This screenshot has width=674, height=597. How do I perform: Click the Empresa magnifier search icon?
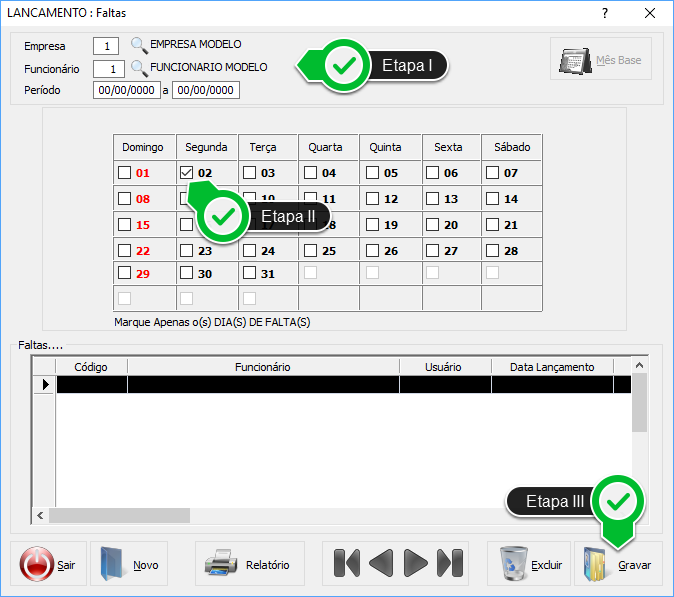coord(139,45)
